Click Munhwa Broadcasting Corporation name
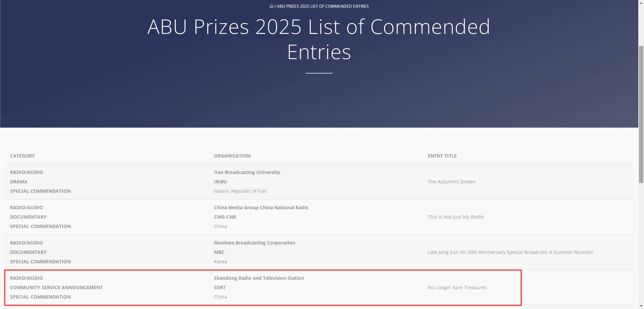The image size is (644, 309). 254,243
